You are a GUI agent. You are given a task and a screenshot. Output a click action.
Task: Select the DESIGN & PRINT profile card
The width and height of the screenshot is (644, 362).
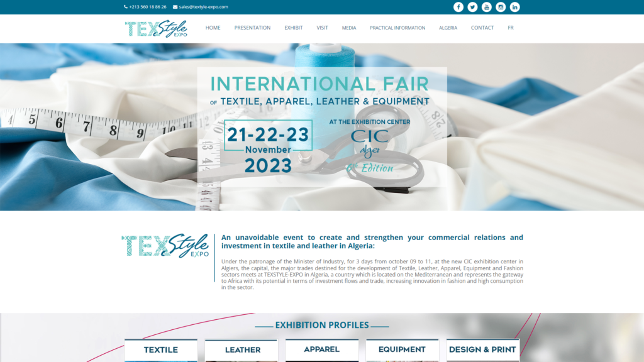[x=482, y=350]
